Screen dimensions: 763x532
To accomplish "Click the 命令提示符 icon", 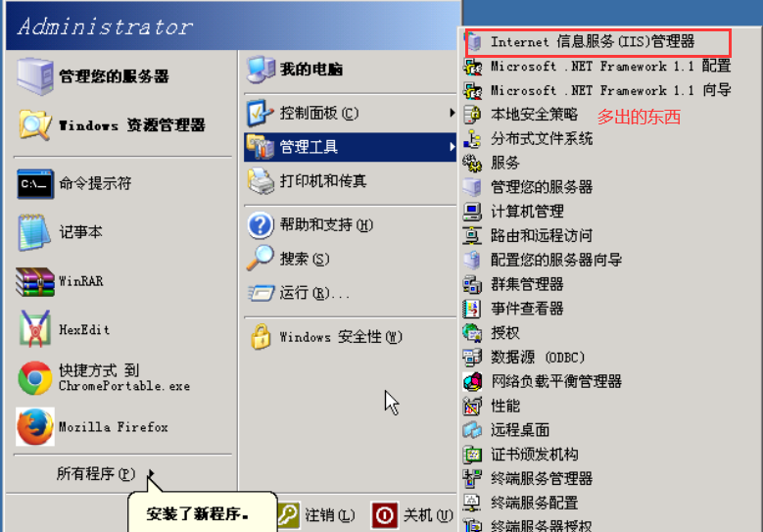I will (35, 184).
